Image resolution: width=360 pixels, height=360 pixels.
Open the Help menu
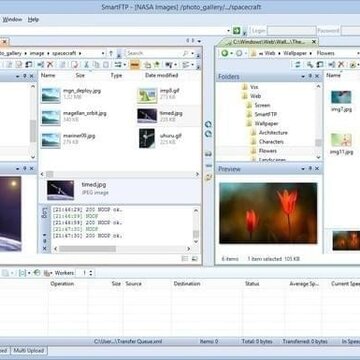(x=33, y=19)
